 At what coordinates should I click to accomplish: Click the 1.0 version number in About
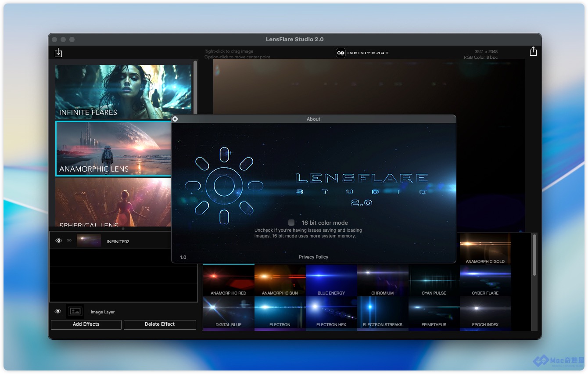click(183, 257)
